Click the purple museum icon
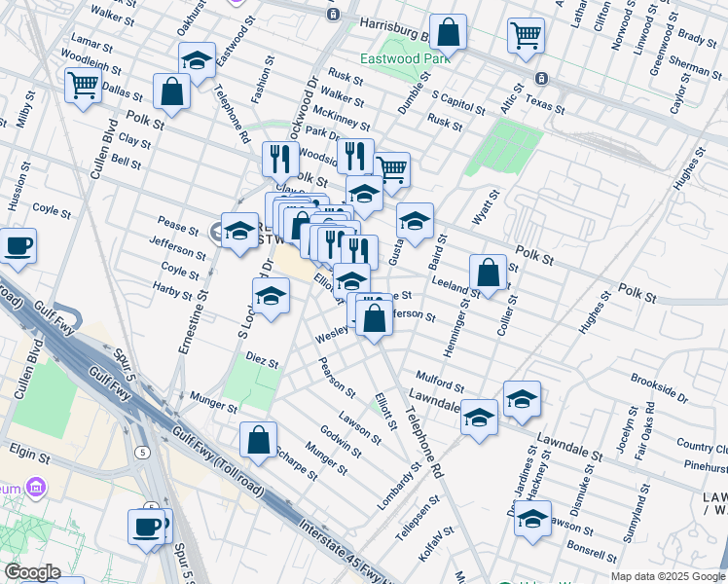Screen dimensions: 728x584 tap(36, 488)
